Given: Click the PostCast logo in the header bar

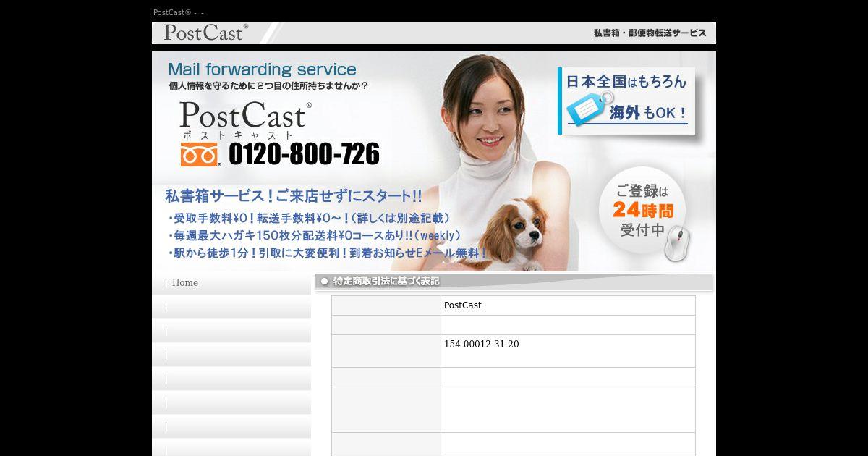Looking at the screenshot, I should tap(205, 33).
